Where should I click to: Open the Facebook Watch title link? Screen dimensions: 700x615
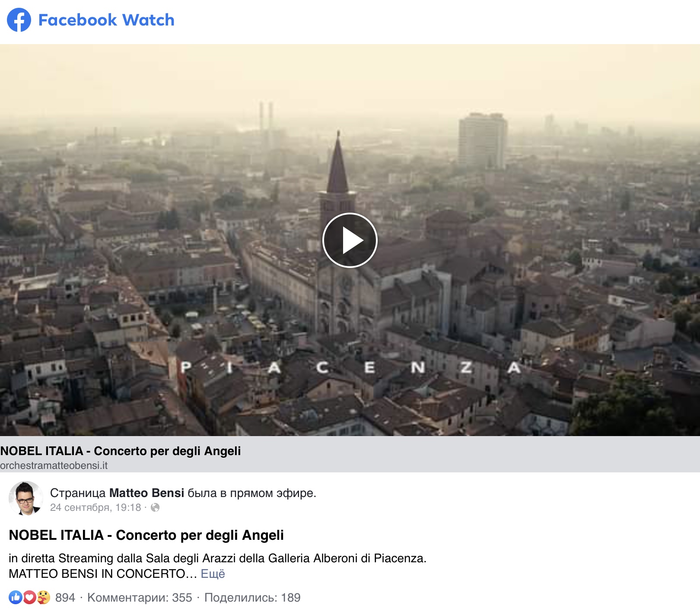[x=106, y=20]
